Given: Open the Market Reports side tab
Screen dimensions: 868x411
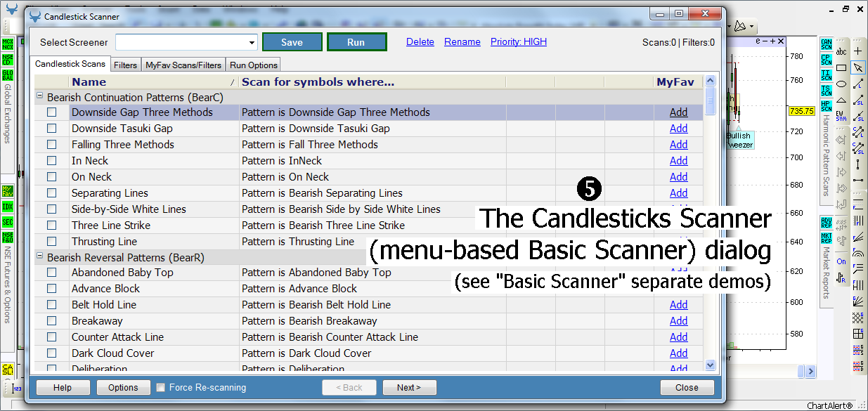Looking at the screenshot, I should pyautogui.click(x=825, y=273).
